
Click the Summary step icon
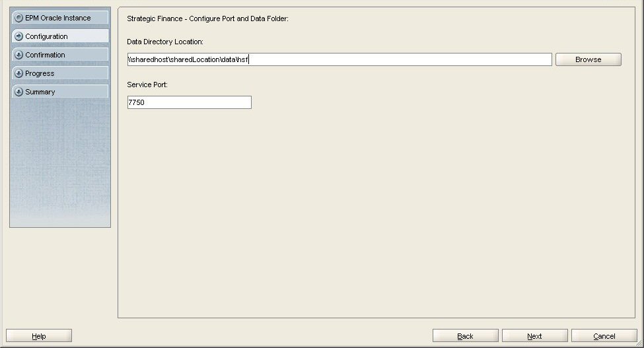(x=18, y=92)
